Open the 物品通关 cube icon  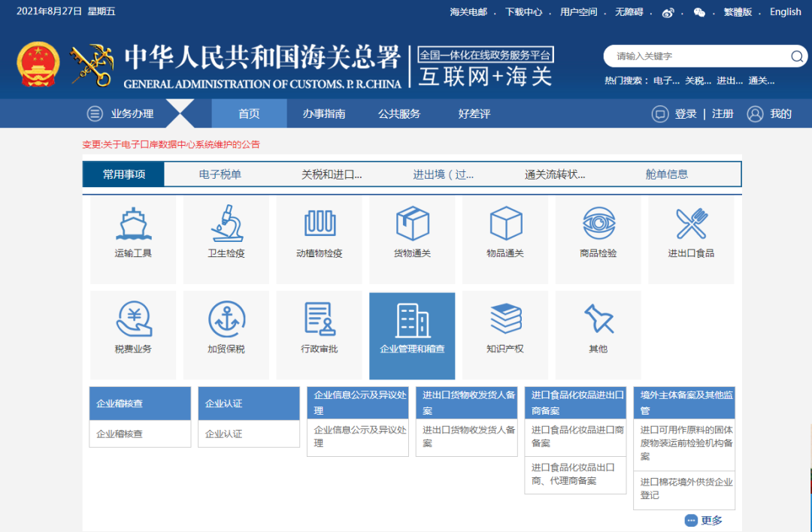(505, 223)
